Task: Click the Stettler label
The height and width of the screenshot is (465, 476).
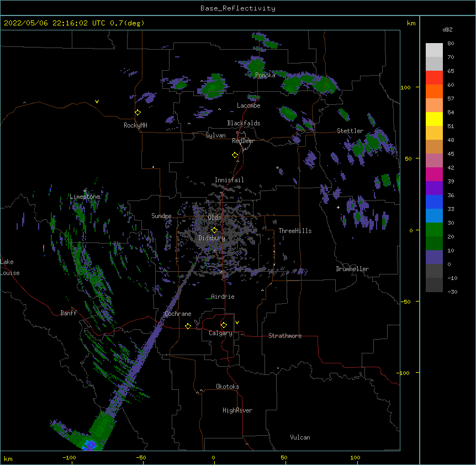Action: click(x=350, y=131)
